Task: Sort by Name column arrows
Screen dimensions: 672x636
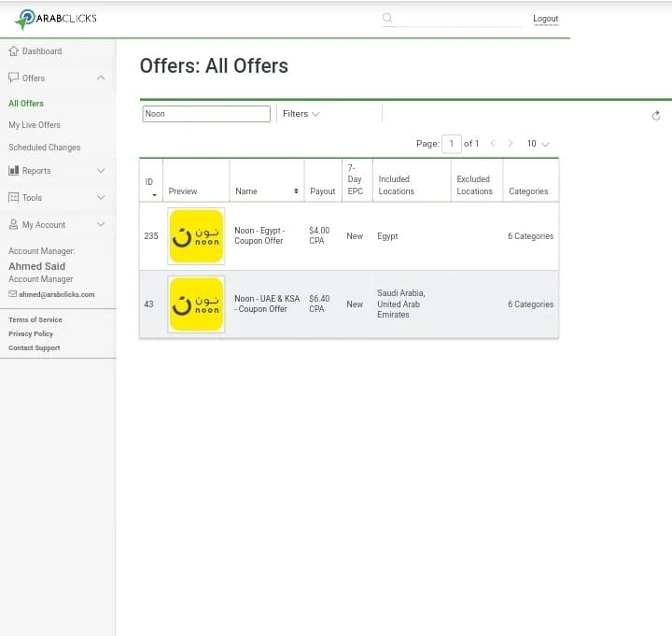Action: pos(296,191)
